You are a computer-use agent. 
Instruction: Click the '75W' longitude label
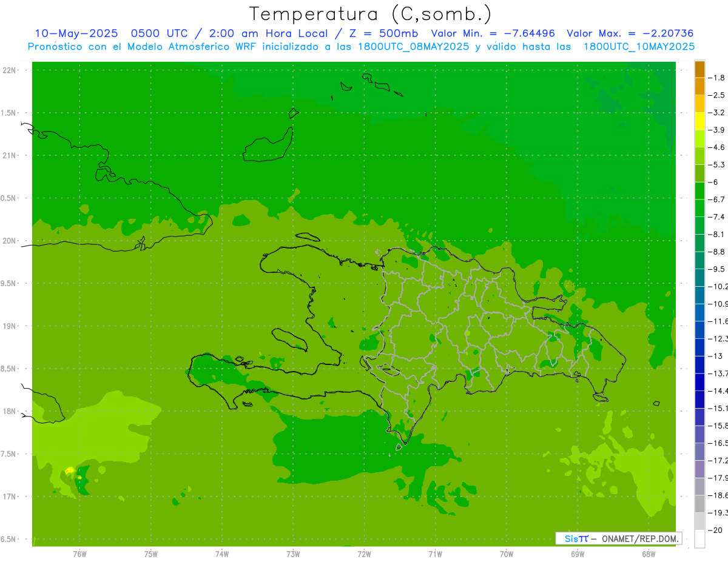point(151,555)
